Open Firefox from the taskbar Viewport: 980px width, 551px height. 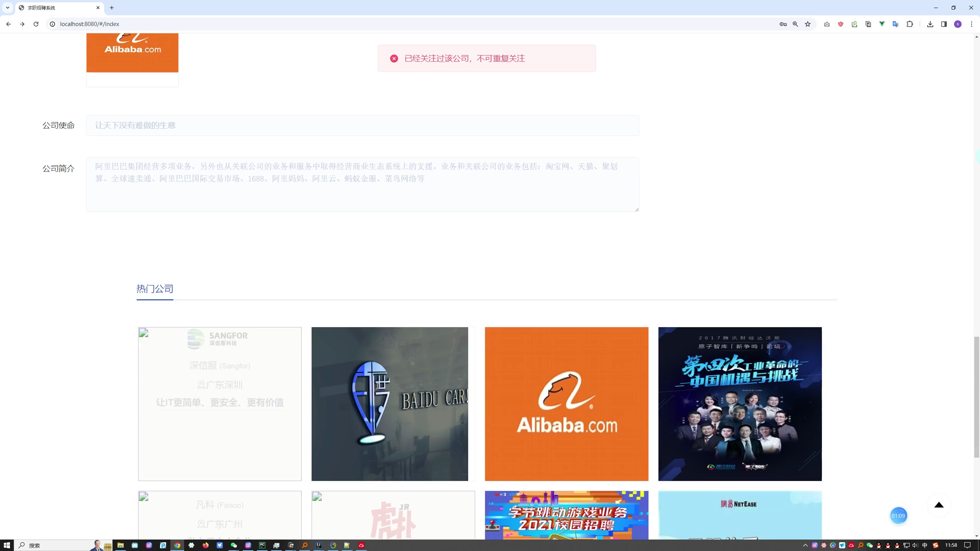(x=206, y=545)
